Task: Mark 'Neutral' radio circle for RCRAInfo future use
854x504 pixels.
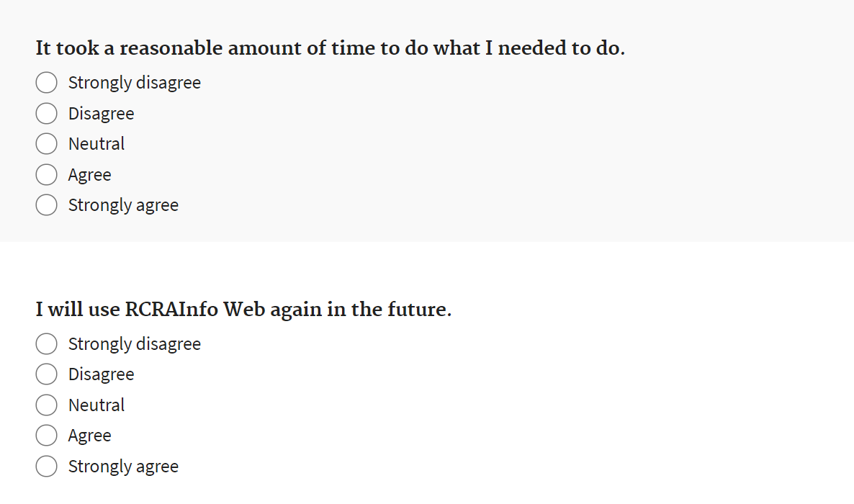Action: pyautogui.click(x=47, y=405)
